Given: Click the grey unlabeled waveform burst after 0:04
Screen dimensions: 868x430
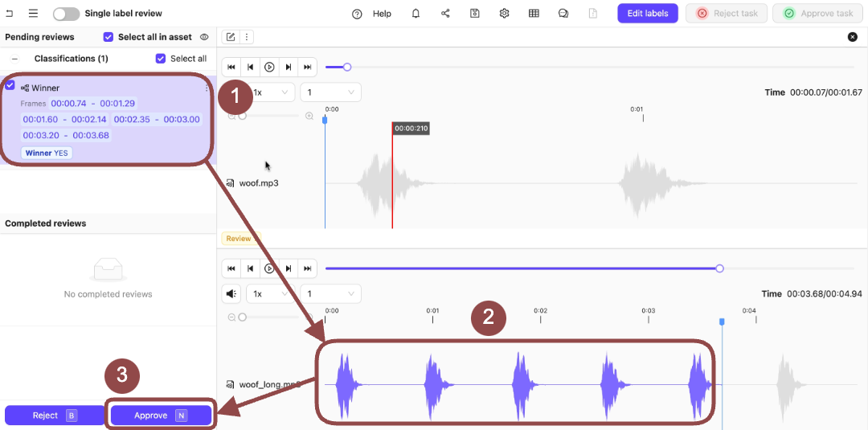Looking at the screenshot, I should (x=791, y=384).
